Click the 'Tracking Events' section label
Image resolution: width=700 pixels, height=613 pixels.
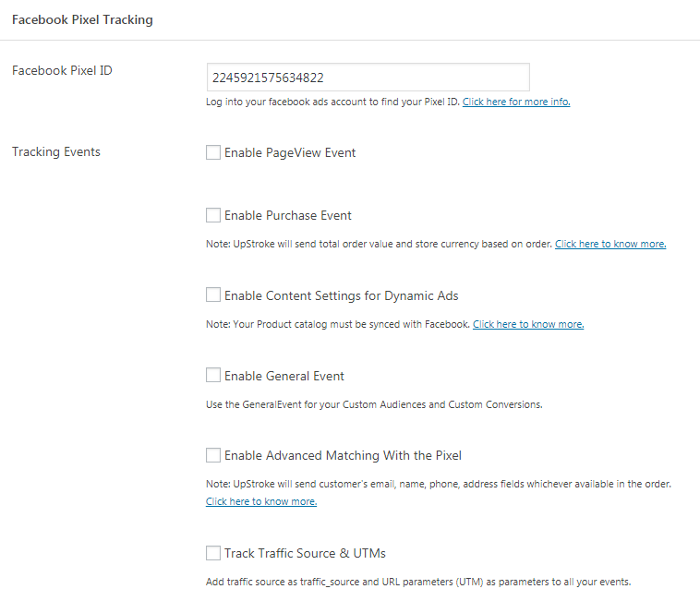56,151
